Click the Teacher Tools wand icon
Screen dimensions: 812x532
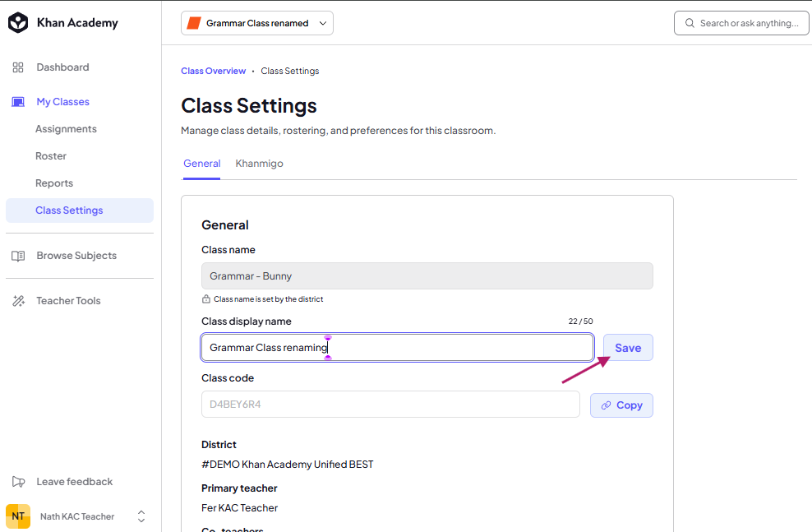(x=18, y=301)
